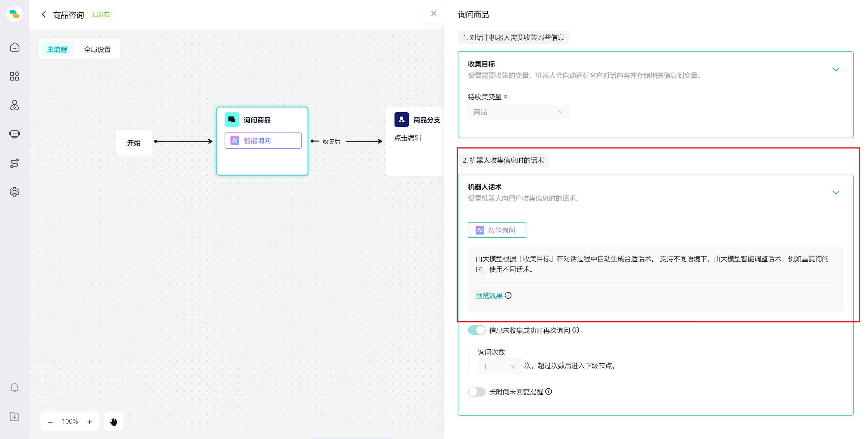Open the flow routing icon in sidebar

tap(14, 163)
